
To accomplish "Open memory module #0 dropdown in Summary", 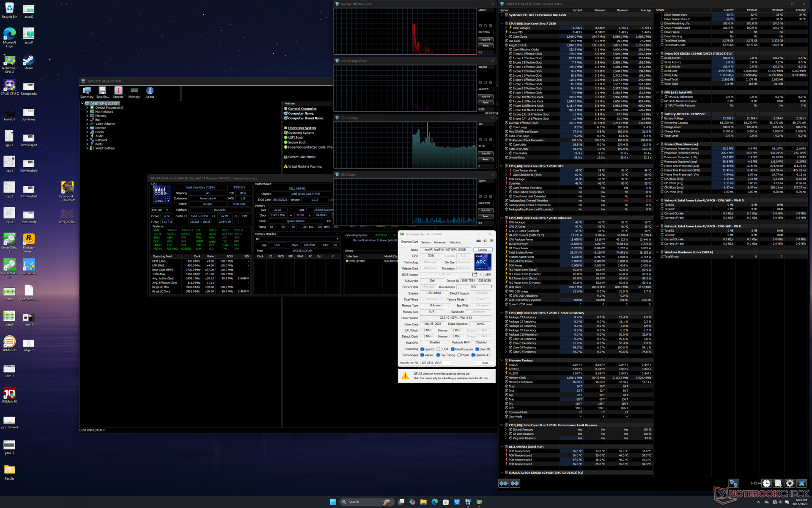I will [297, 239].
